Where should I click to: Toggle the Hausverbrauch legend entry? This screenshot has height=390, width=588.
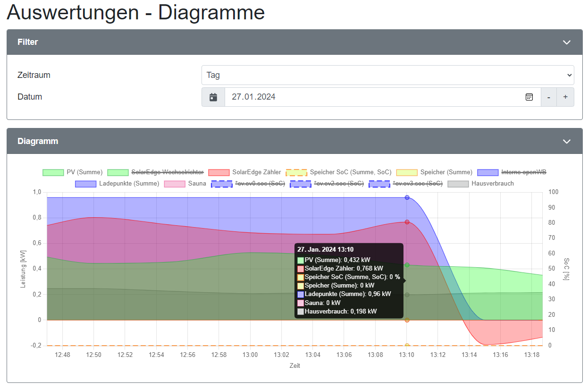click(x=481, y=184)
